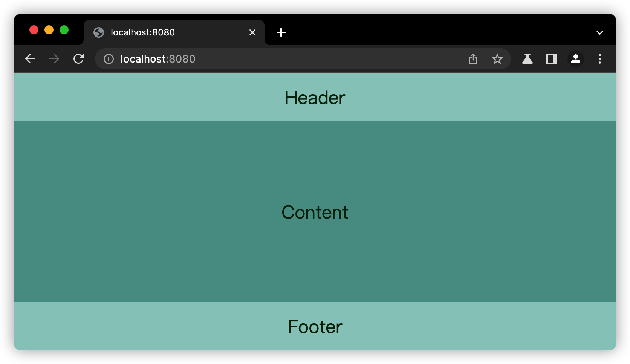Expand the tab search chevron

coord(600,32)
